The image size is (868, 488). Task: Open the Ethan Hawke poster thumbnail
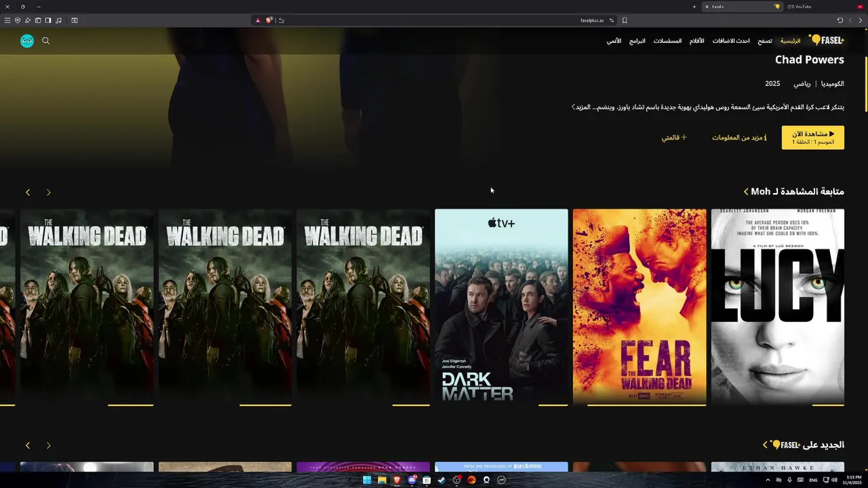778,467
